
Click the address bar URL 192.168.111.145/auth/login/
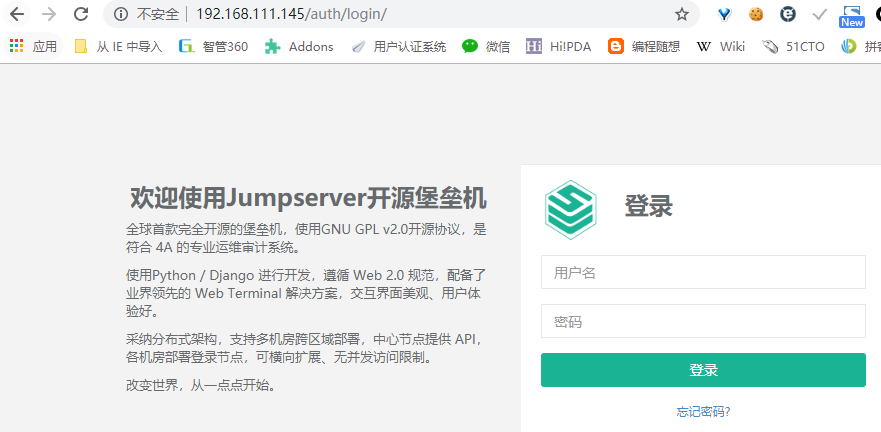coord(290,15)
